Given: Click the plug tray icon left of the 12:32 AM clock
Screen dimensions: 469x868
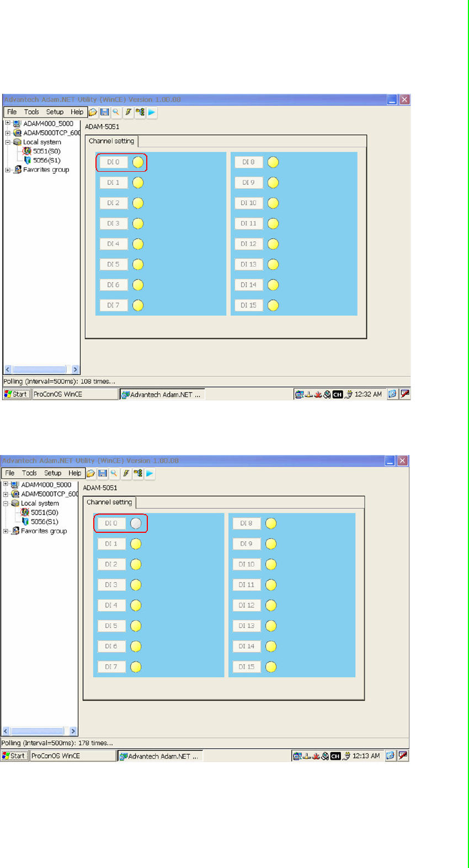Looking at the screenshot, I should (x=348, y=394).
